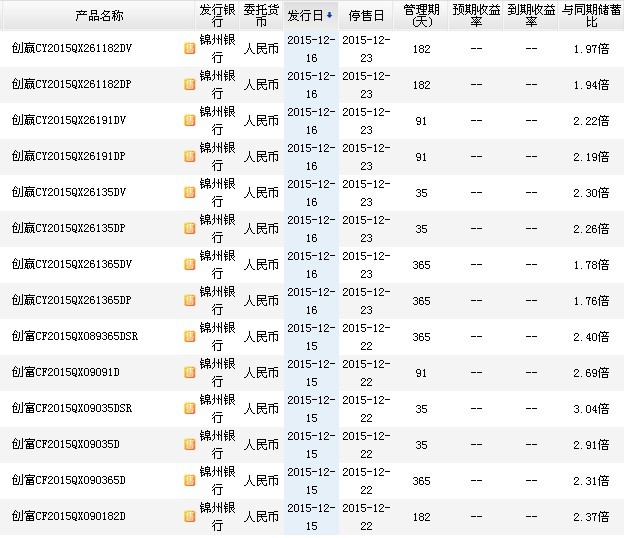This screenshot has height=538, width=624.
Task: Click the orange icon beside 创富CF2015QX089365DSR
Action: point(190,337)
